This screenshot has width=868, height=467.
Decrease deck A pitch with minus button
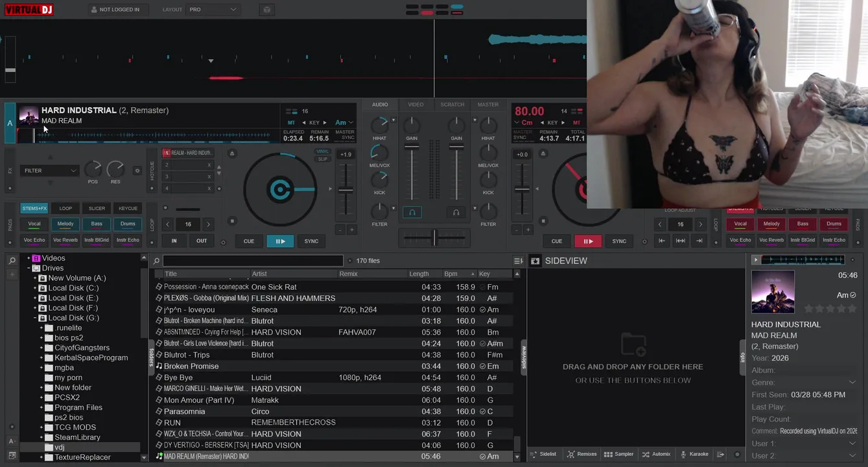point(340,230)
